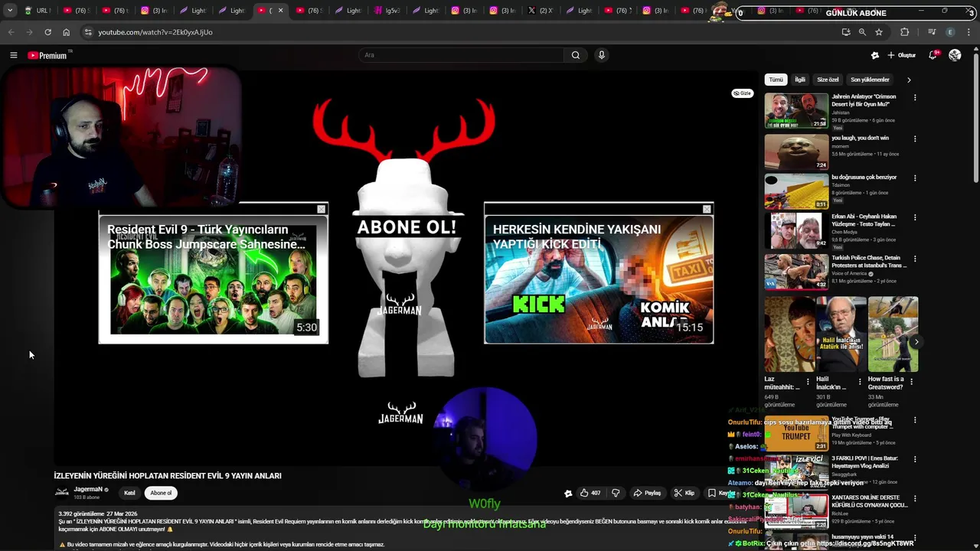Click the zoom magnifier in address bar
The image size is (980, 551).
(x=862, y=32)
